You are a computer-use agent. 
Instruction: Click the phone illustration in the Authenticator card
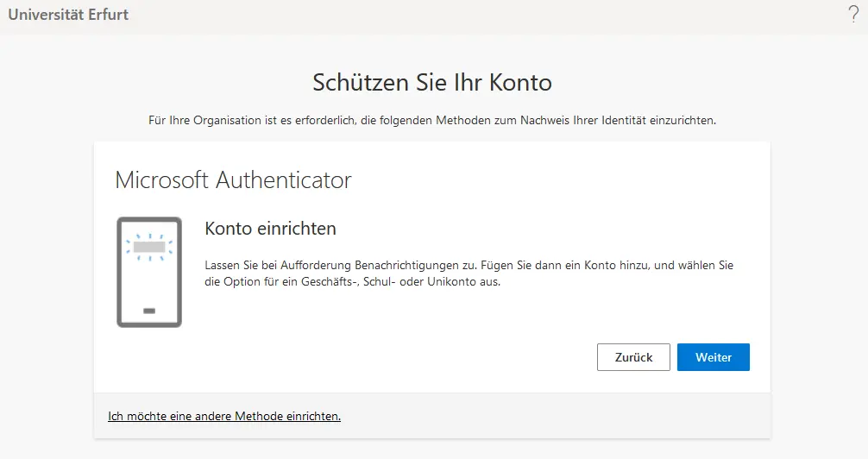click(149, 272)
